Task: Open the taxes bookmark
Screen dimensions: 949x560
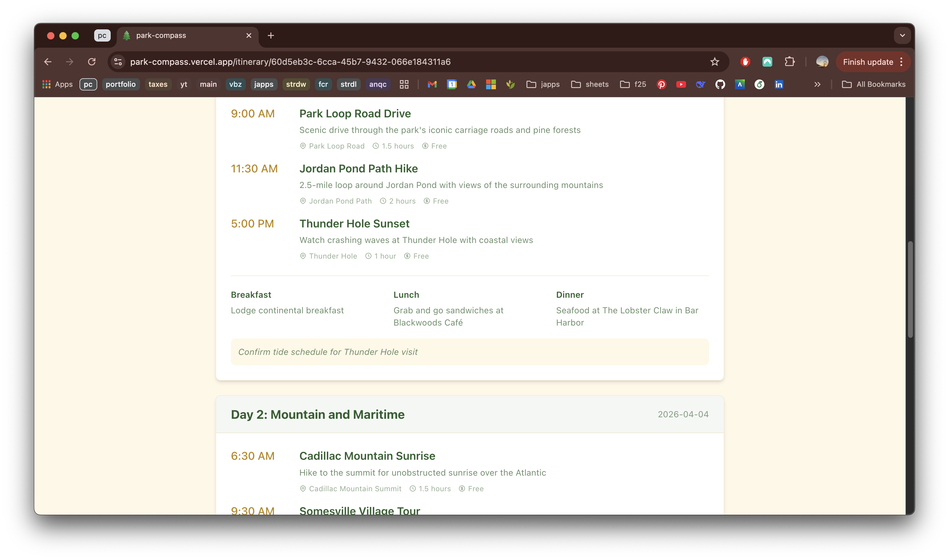Action: click(158, 84)
